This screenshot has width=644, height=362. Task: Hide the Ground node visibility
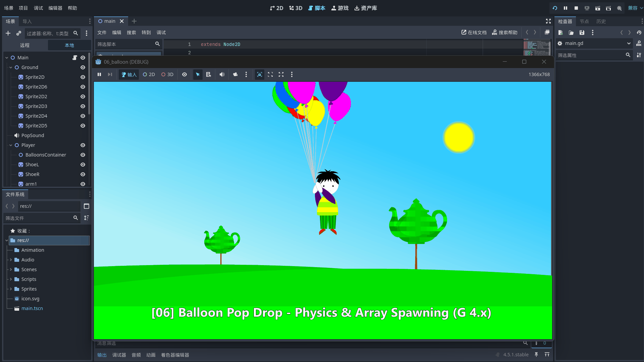tap(83, 67)
